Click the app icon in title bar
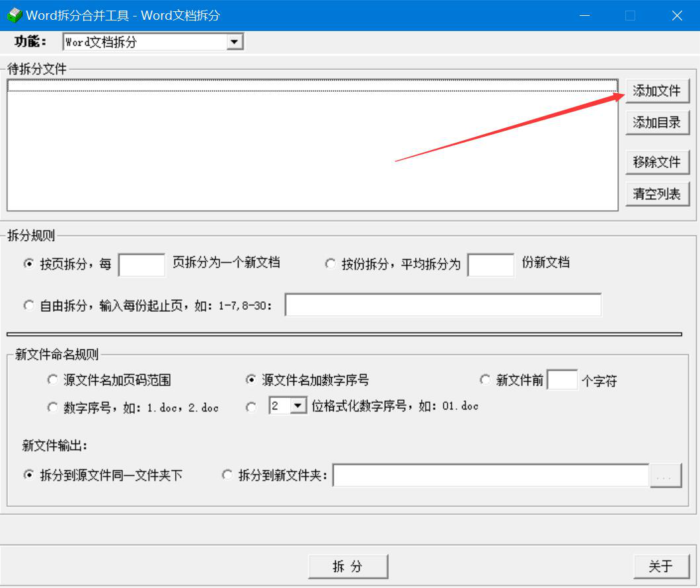 (x=15, y=15)
